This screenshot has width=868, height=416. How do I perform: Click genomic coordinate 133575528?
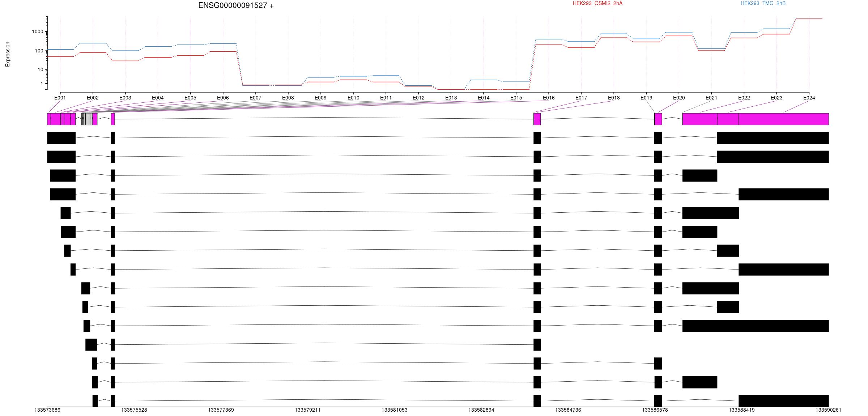pos(134,410)
